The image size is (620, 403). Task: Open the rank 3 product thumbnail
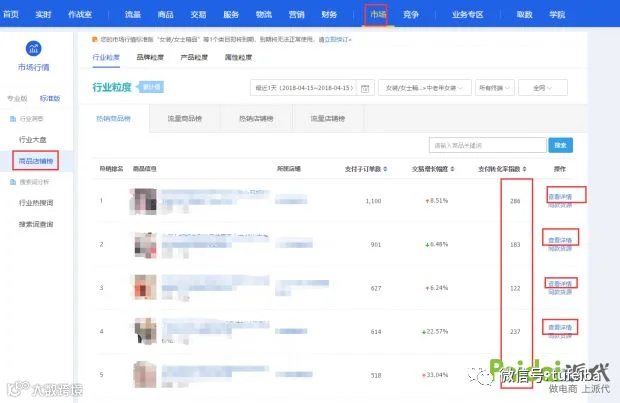tap(145, 287)
